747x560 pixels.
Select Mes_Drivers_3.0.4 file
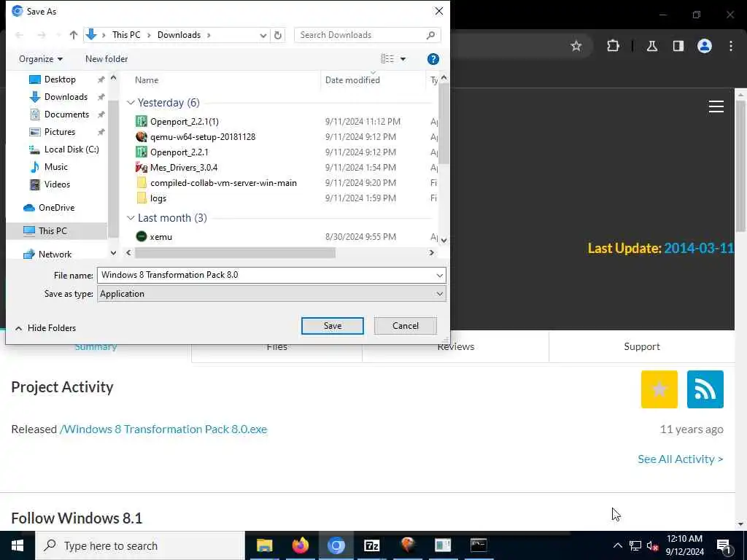[184, 168]
